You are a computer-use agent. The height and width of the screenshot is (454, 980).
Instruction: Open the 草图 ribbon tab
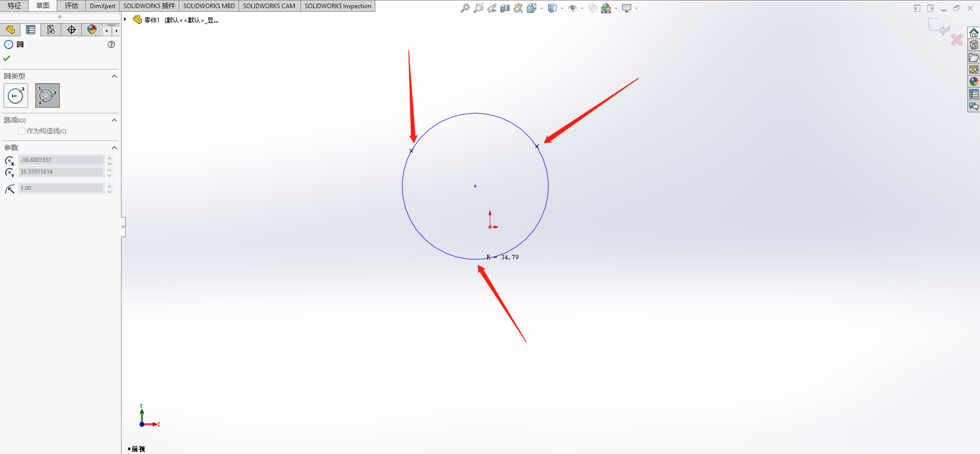tap(43, 6)
